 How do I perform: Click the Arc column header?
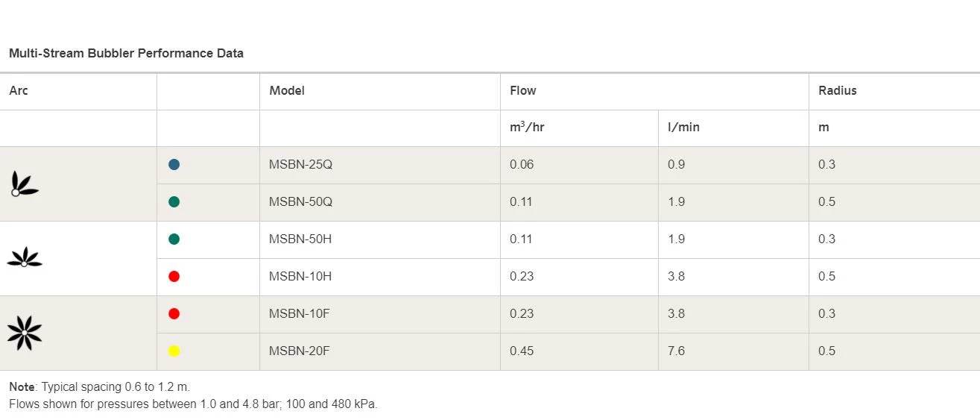click(19, 91)
